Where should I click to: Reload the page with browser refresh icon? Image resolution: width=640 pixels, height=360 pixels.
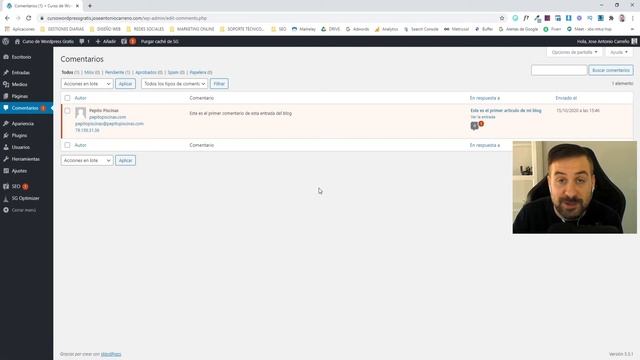[29, 18]
